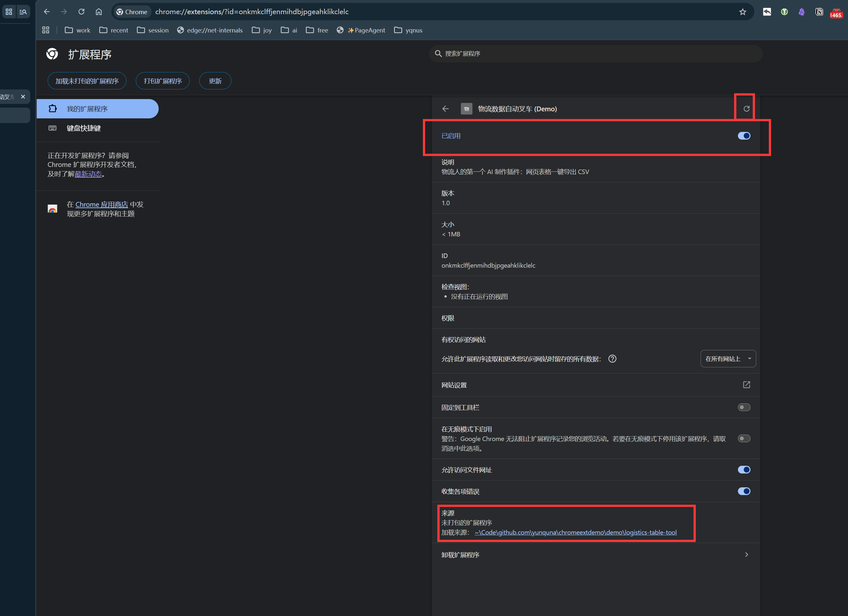
Task: Go back using the extension details arrow
Action: 445,109
